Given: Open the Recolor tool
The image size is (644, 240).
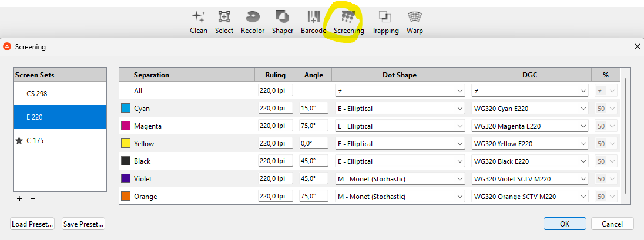Looking at the screenshot, I should click(x=253, y=21).
